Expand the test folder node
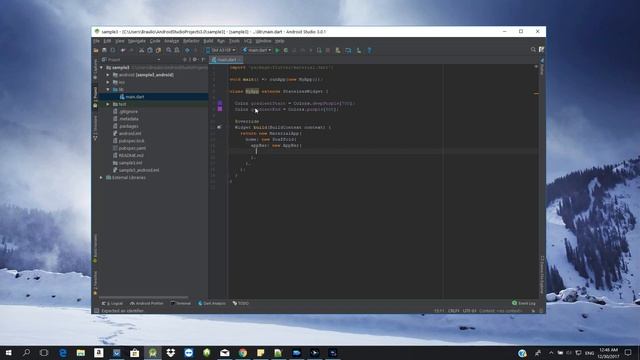Screen dimensions: 640x360 108,104
